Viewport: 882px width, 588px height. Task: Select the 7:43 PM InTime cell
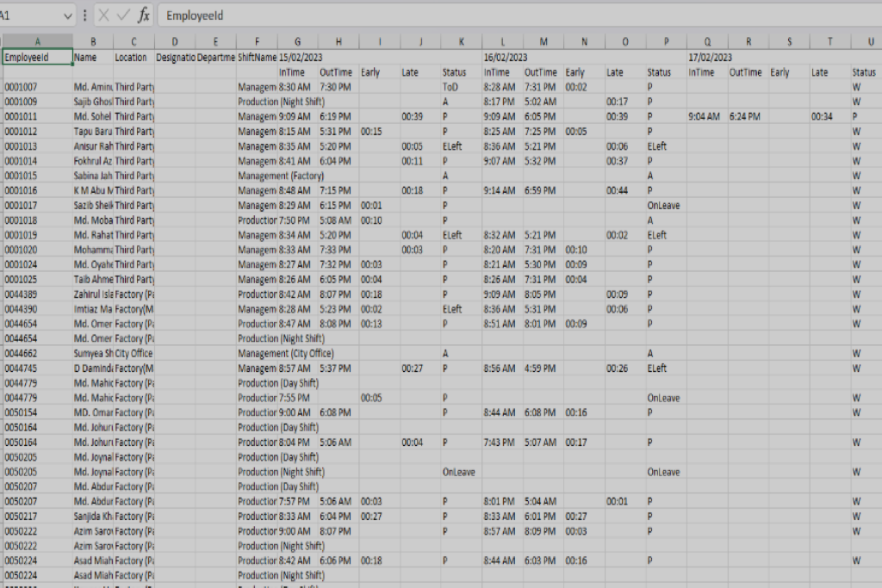coord(502,443)
